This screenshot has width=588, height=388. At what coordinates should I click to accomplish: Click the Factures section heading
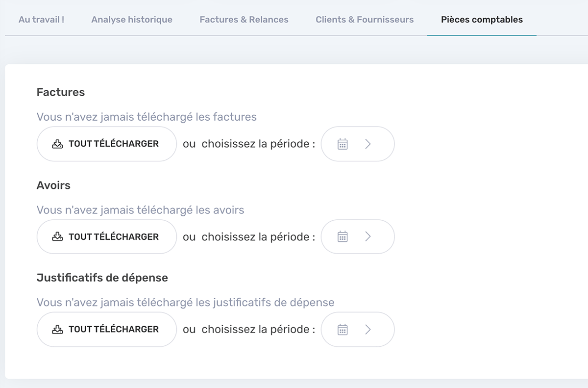click(61, 92)
